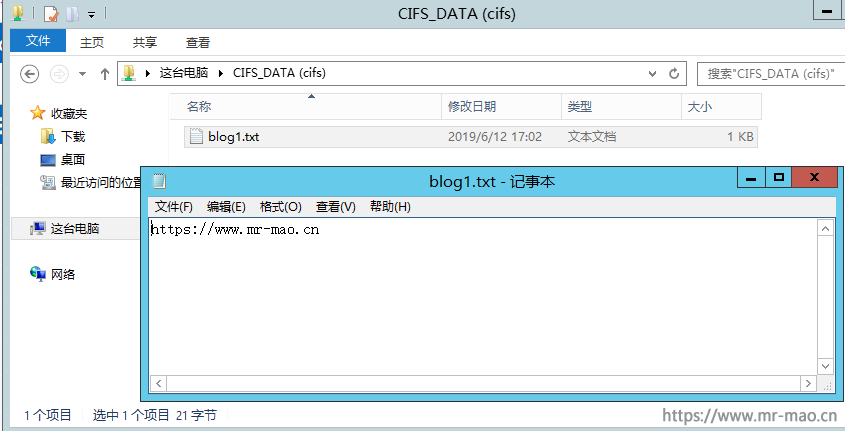The image size is (845, 431).
Task: Click the search CIFS_DATA (cifs) box
Action: (771, 74)
